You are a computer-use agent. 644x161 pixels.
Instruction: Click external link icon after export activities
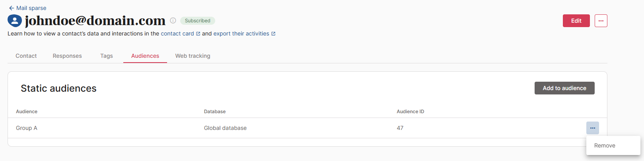(x=273, y=34)
